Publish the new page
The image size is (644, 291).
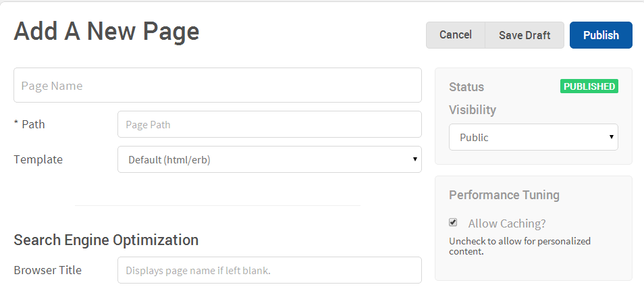pyautogui.click(x=601, y=35)
